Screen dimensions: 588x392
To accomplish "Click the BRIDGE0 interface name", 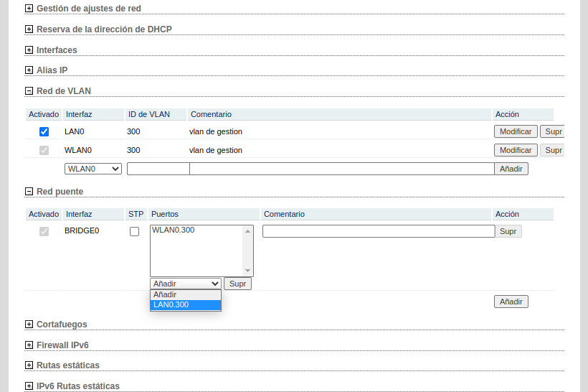I will [82, 231].
